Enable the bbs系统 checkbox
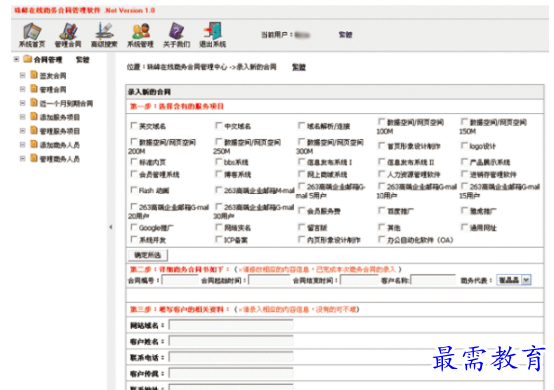Viewport: 554px width, 390px height. click(x=219, y=162)
